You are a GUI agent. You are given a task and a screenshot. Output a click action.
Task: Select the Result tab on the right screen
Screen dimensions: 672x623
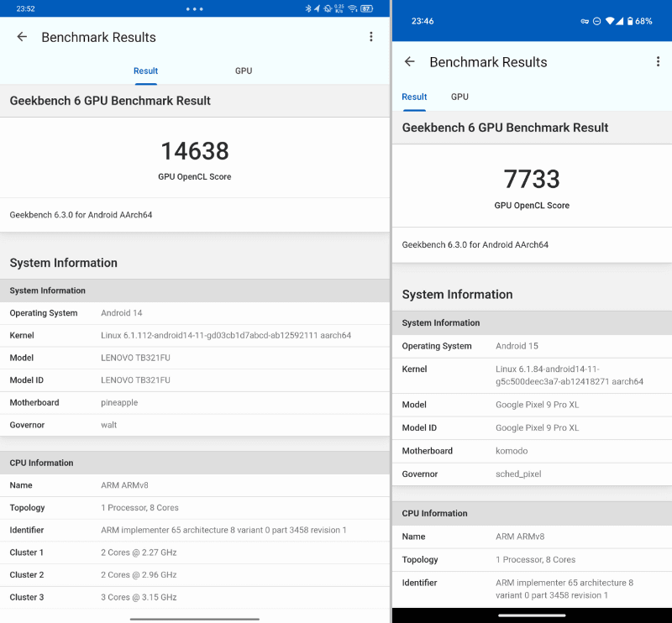(x=414, y=97)
